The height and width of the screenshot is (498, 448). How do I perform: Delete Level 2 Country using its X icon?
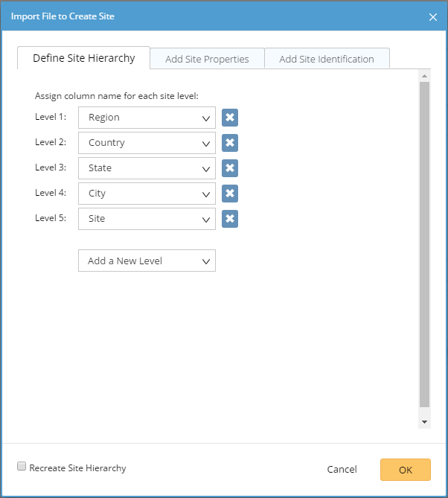(230, 143)
